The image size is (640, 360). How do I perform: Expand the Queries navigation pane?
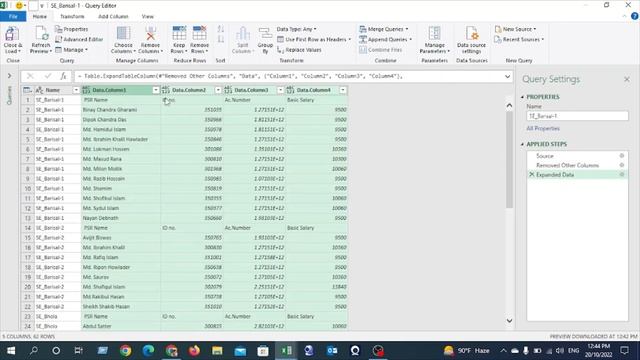click(x=9, y=76)
